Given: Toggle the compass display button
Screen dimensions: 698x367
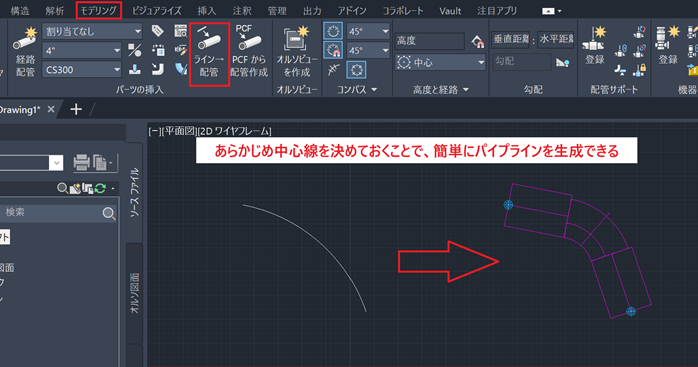Looking at the screenshot, I should [x=333, y=31].
